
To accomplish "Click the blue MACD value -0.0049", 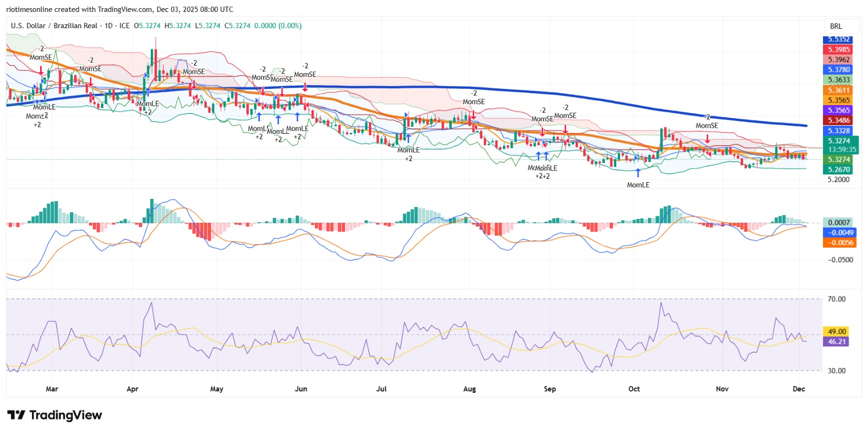I will pos(840,232).
